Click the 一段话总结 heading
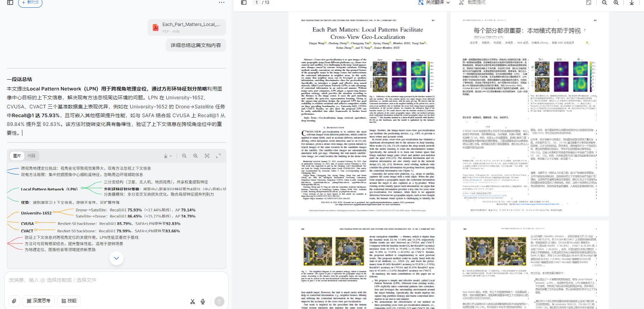 [20, 79]
